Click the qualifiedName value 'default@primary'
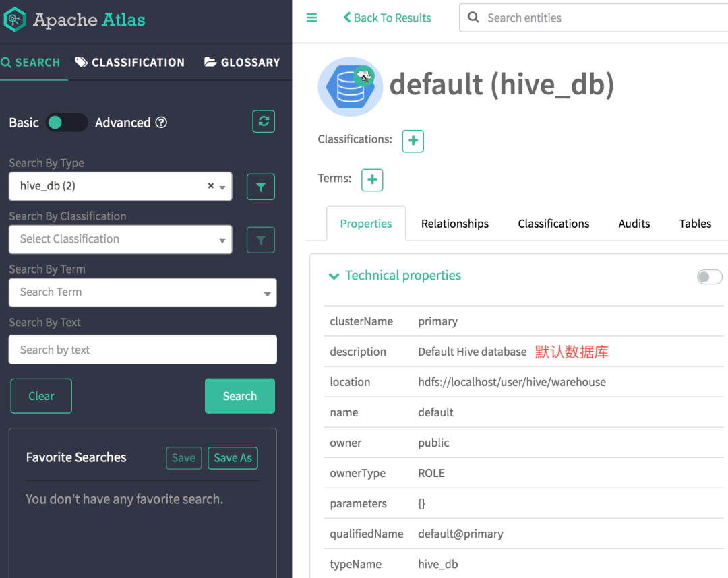The image size is (728, 578). pos(460,534)
